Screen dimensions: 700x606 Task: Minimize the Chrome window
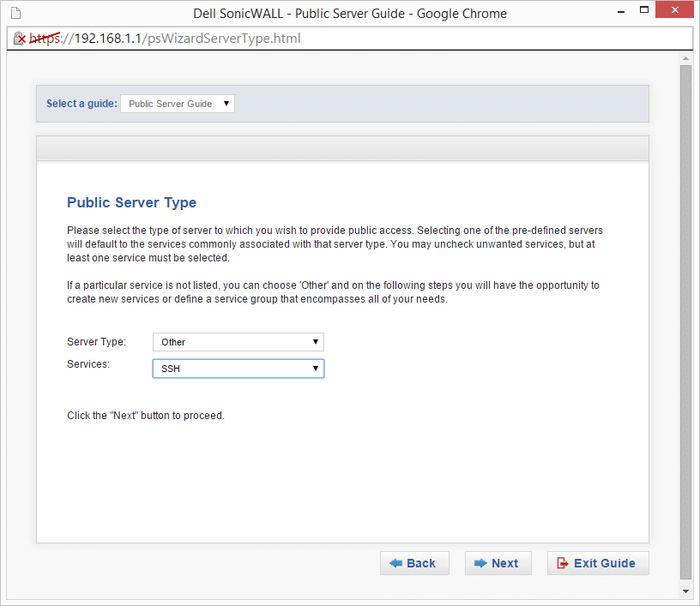(621, 11)
